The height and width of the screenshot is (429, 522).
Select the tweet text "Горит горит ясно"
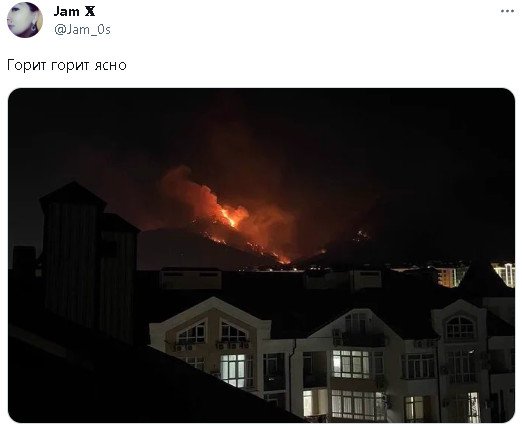[67, 65]
